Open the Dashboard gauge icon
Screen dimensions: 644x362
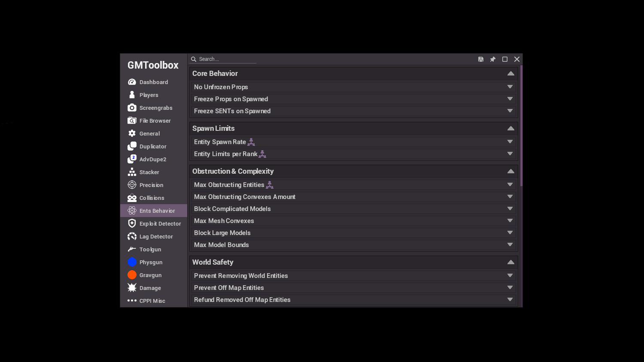(x=132, y=82)
